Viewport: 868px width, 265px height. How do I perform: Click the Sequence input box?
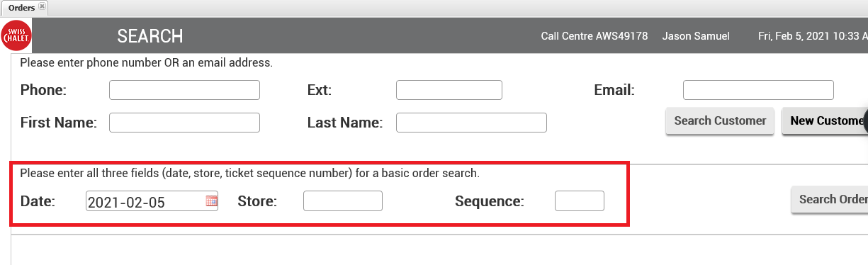pyautogui.click(x=580, y=201)
